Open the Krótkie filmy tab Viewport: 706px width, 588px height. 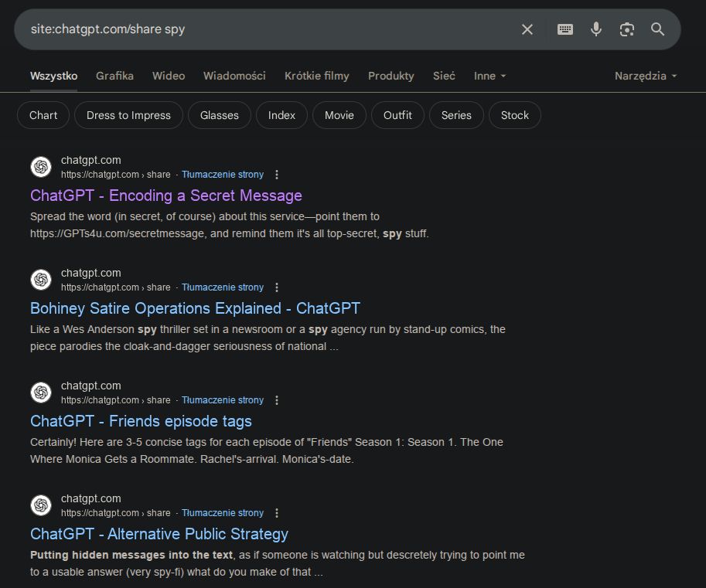tap(316, 76)
